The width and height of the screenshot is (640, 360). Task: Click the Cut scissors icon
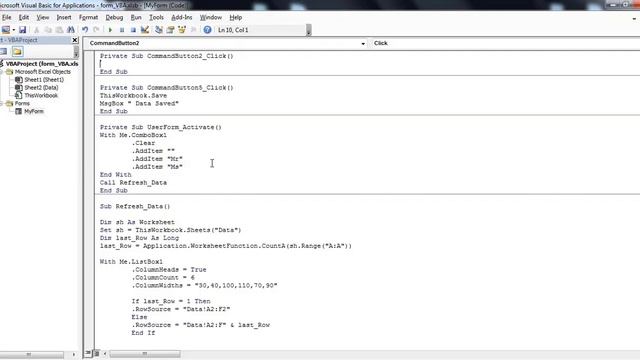point(36,30)
